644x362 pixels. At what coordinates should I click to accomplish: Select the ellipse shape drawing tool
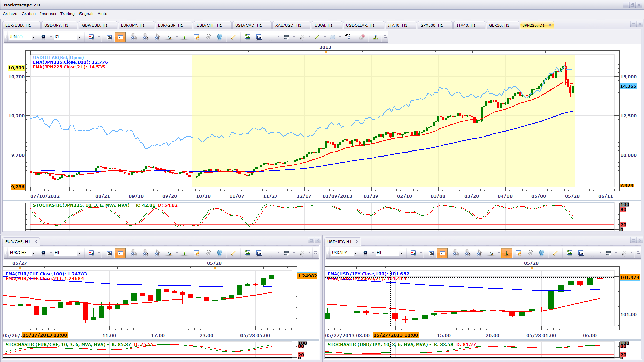[332, 37]
